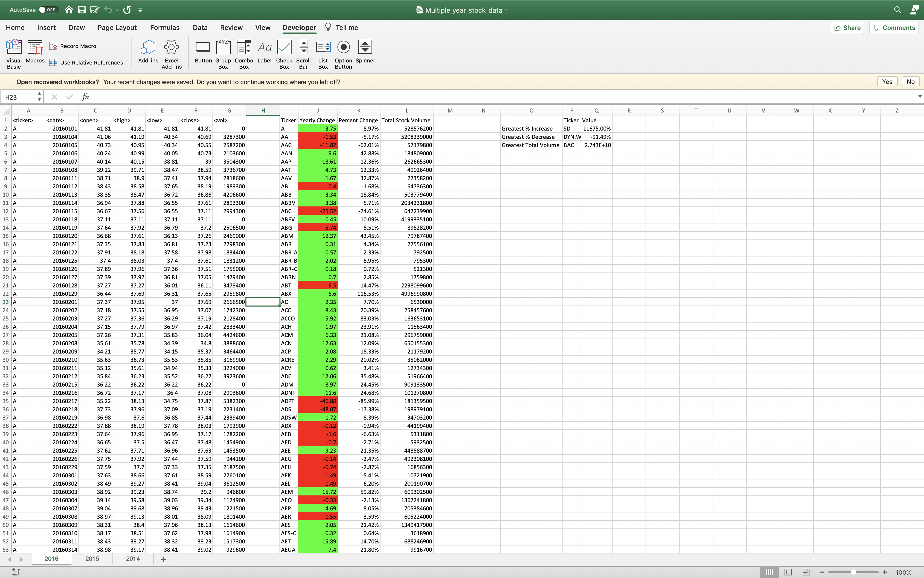Open the Macros dialog

pos(35,51)
